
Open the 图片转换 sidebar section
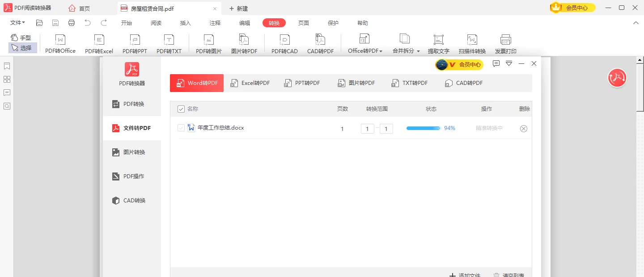[x=132, y=152]
